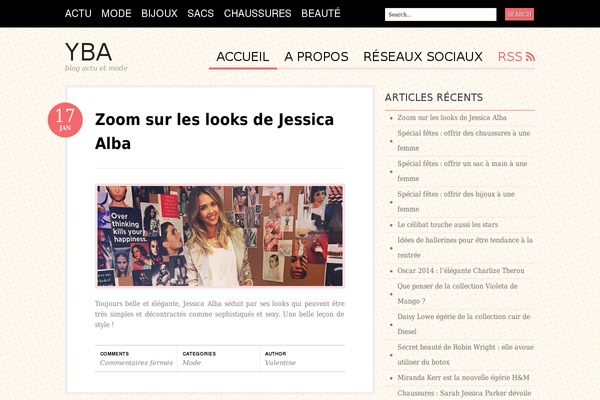Image resolution: width=600 pixels, height=400 pixels.
Task: Open Le célibat touche aussi les stars
Action: click(448, 225)
